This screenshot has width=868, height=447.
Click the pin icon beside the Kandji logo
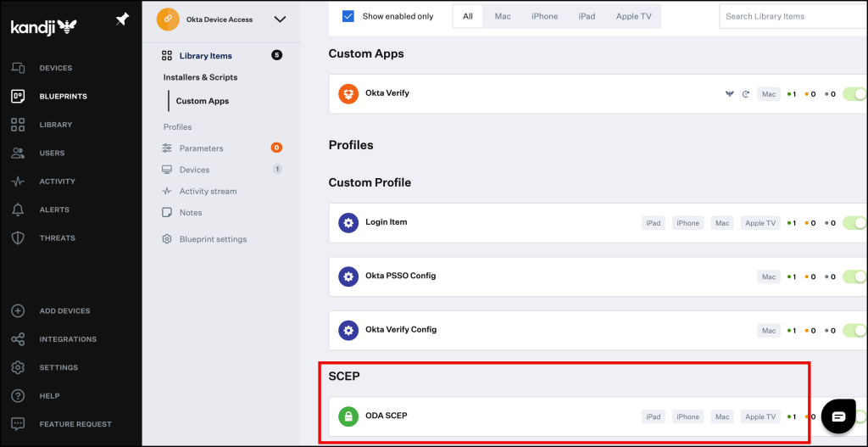(122, 20)
